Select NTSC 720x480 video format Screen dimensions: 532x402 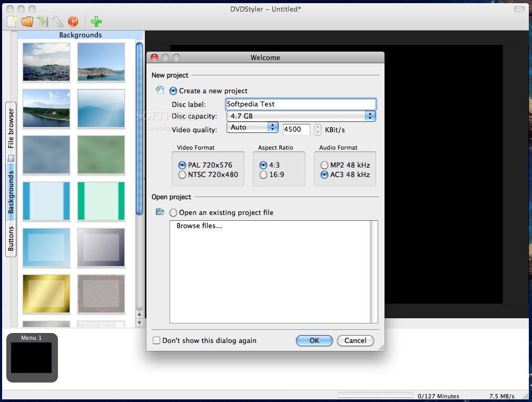click(182, 175)
